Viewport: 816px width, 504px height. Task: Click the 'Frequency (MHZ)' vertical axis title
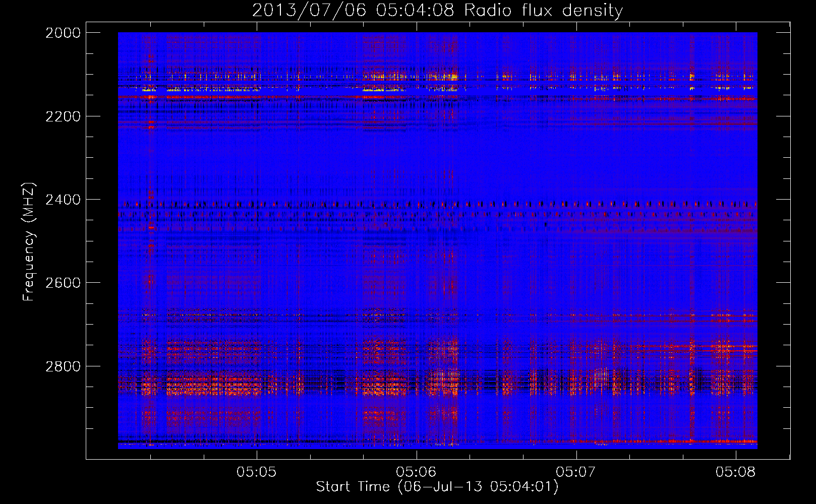(29, 242)
